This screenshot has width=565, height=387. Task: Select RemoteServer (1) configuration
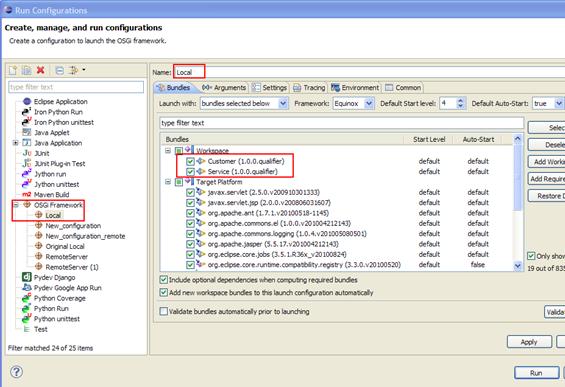pyautogui.click(x=72, y=267)
